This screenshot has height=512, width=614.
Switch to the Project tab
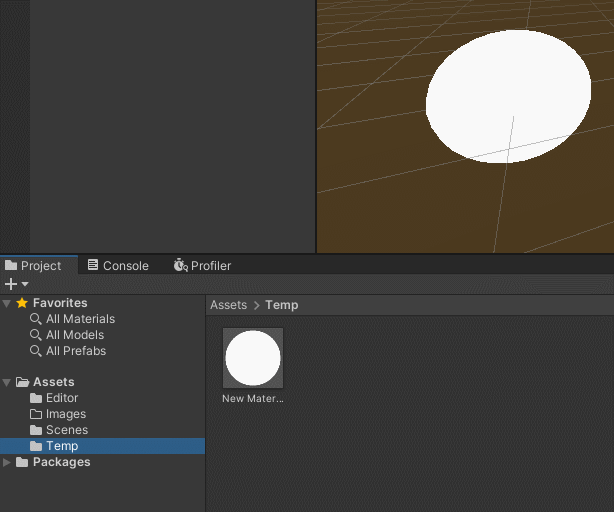[x=34, y=265]
